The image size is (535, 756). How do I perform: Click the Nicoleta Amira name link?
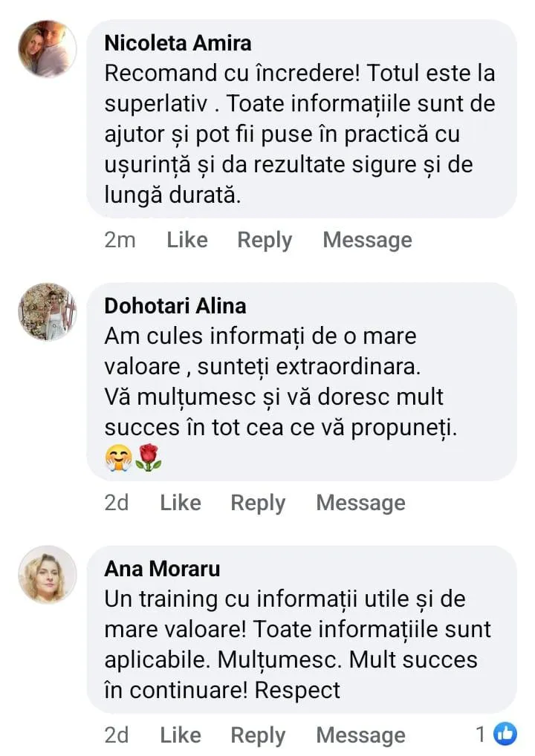[x=178, y=43]
